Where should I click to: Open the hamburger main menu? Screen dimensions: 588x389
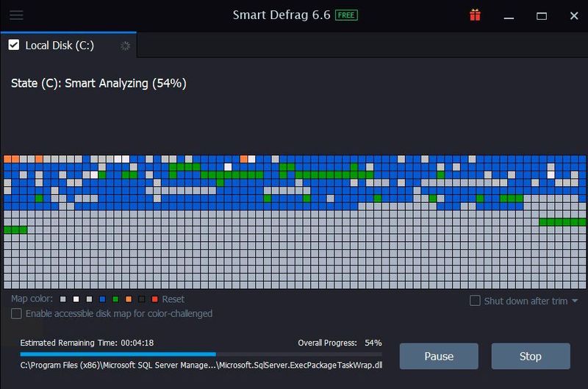tap(16, 15)
